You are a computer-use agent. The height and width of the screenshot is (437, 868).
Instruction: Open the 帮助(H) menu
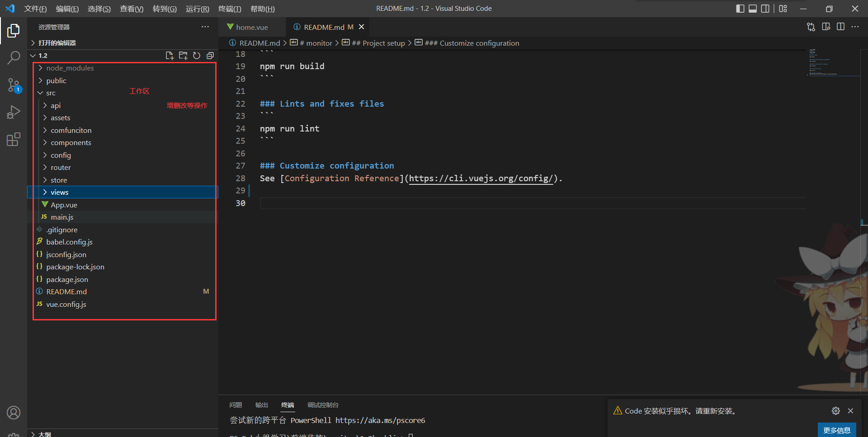[x=263, y=9]
